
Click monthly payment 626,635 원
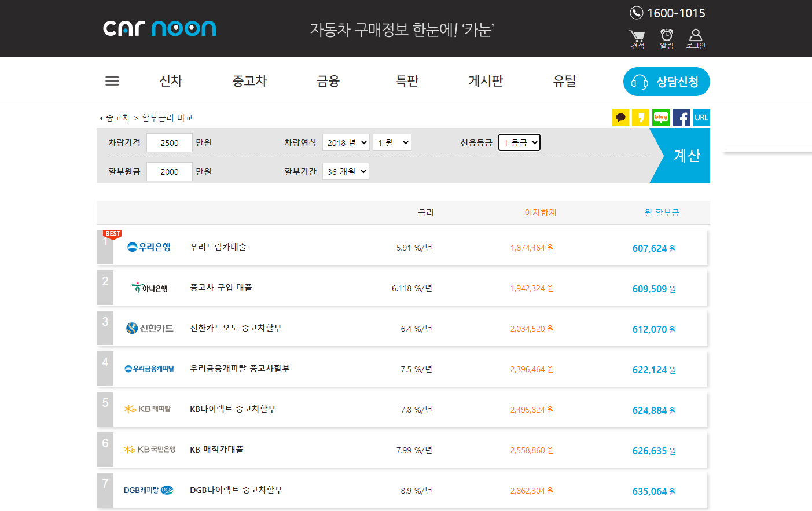654,451
